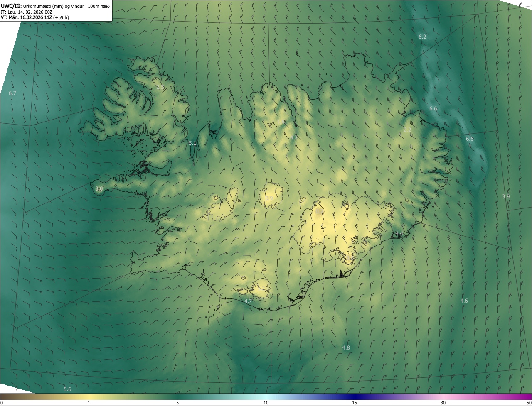Click the 2.2 value label on the map

[x=407, y=130]
